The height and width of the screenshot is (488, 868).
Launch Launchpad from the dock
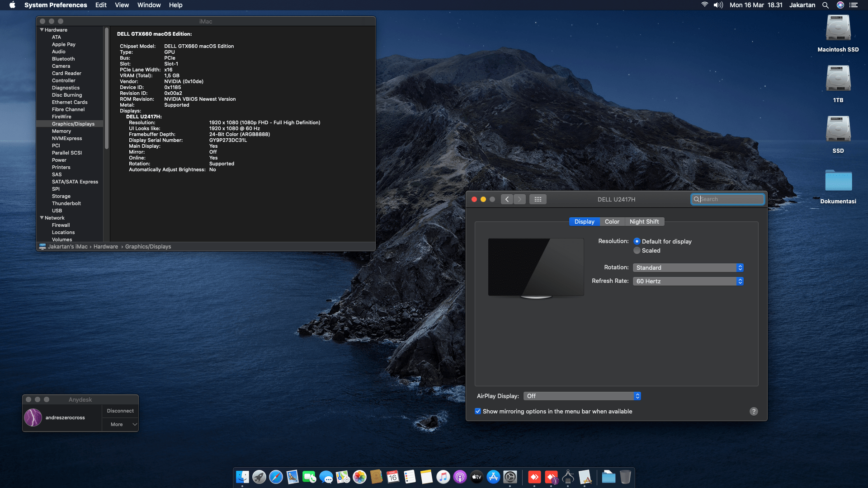click(259, 477)
